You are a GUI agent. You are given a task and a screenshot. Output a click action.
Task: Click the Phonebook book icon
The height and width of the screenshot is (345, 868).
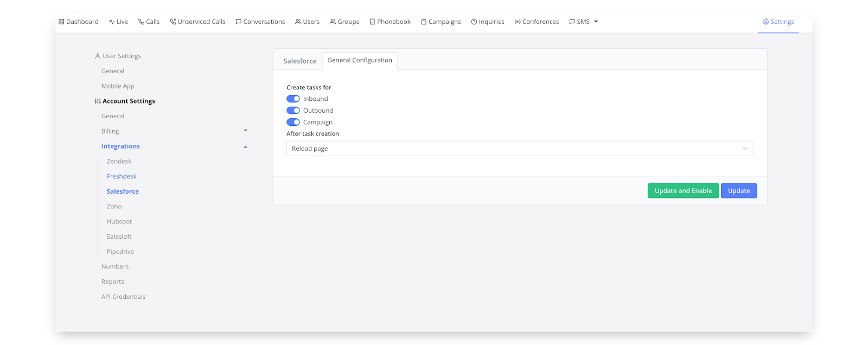[372, 22]
